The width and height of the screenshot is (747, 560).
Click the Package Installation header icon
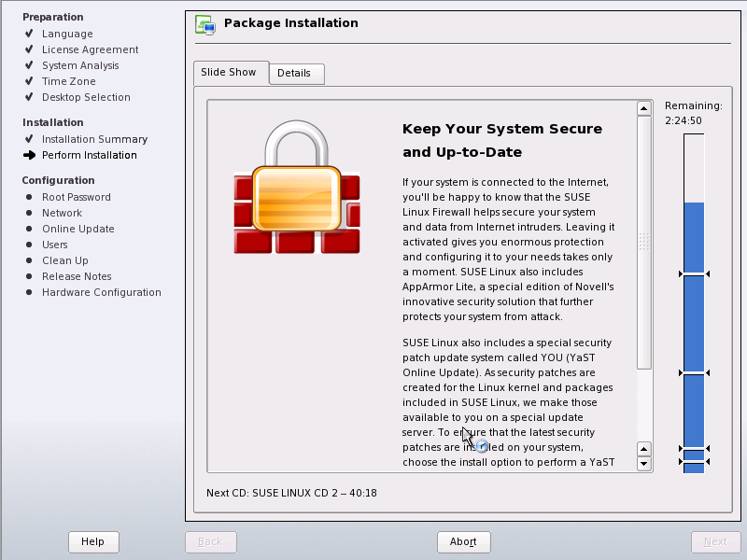click(205, 24)
